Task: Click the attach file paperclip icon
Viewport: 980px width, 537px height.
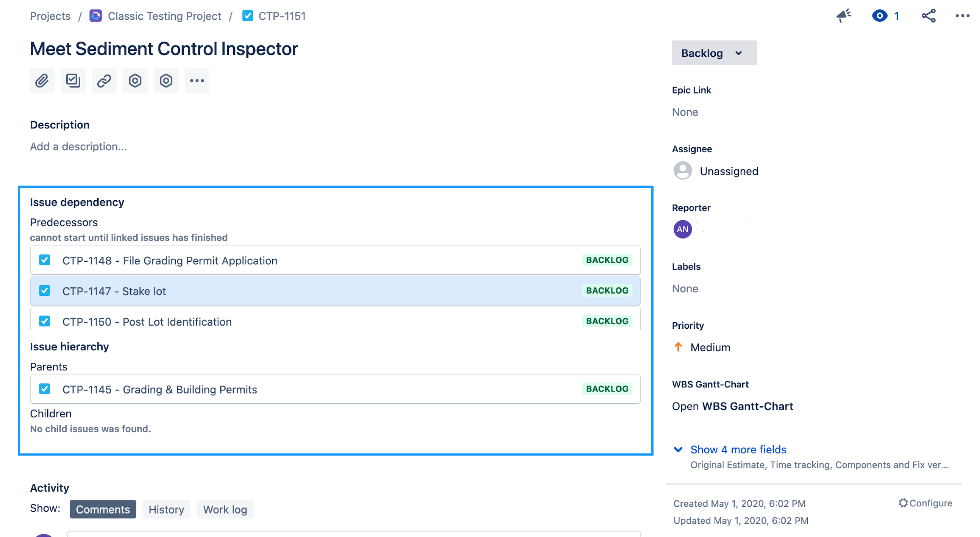Action: (42, 80)
